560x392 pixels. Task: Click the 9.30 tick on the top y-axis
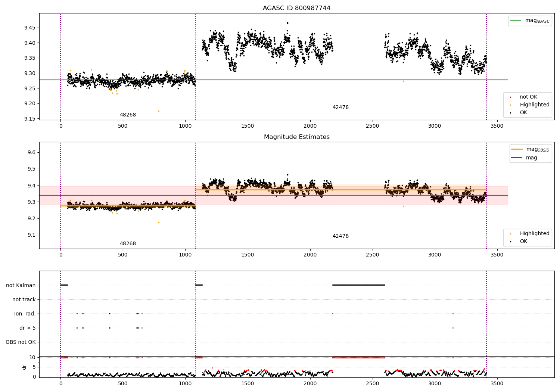30,73
